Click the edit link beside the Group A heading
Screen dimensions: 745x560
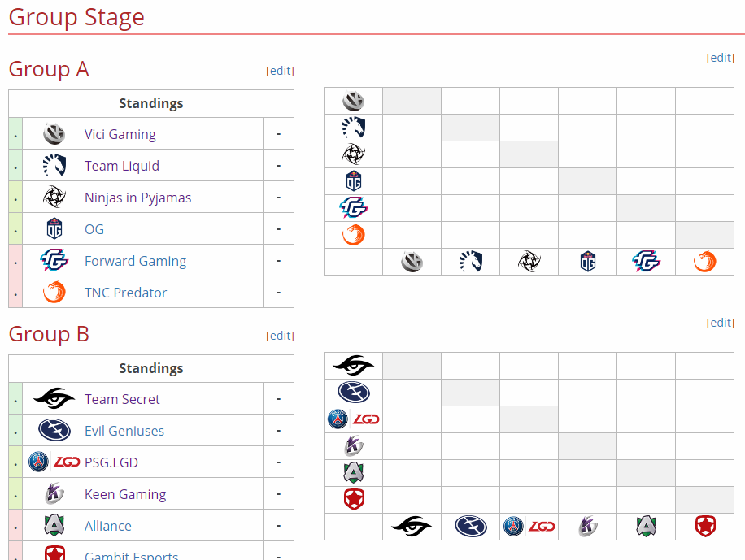(x=280, y=71)
